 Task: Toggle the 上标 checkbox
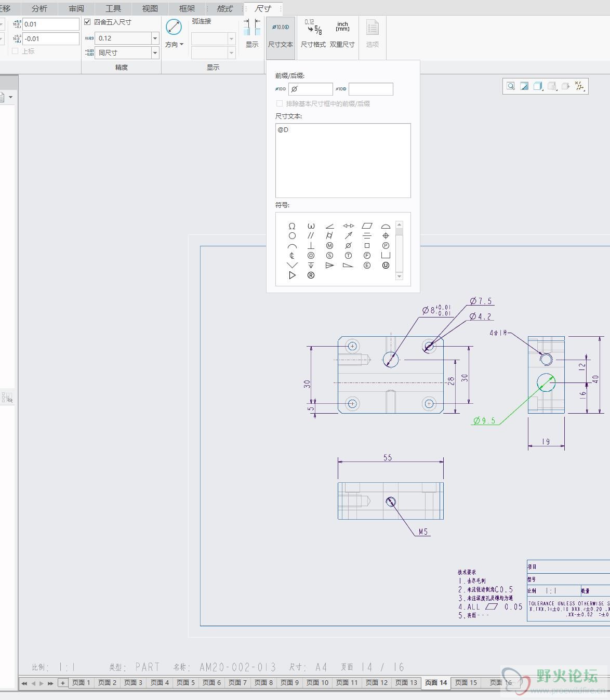click(x=15, y=51)
